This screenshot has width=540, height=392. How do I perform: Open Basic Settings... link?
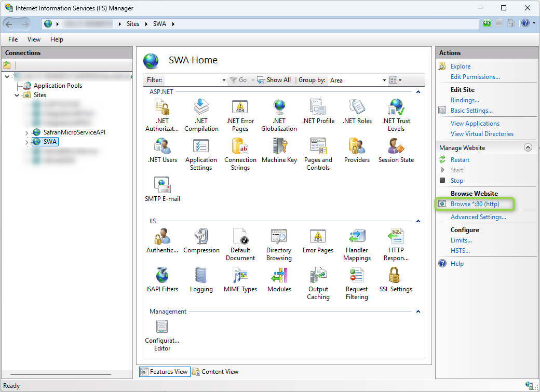click(x=471, y=111)
